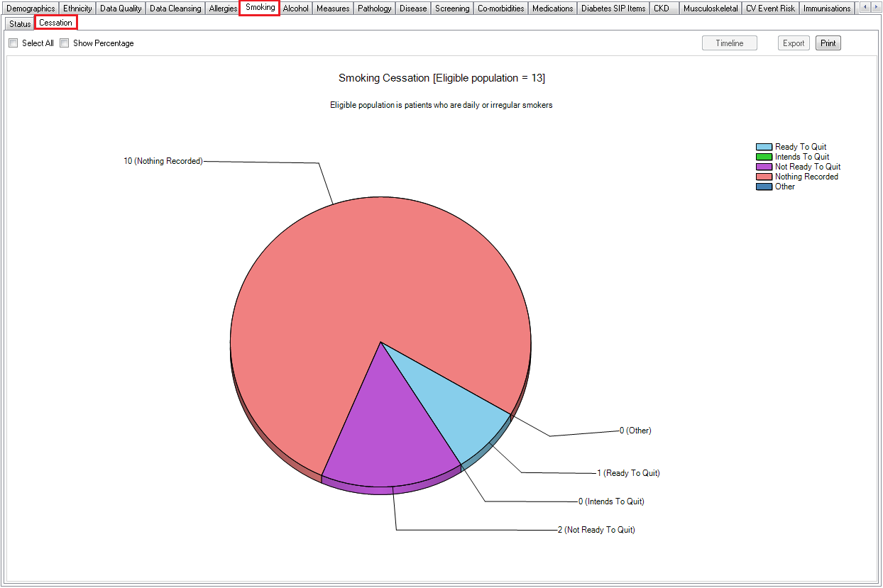The height and width of the screenshot is (588, 883).
Task: Enable the Show Percentage checkbox
Action: pyautogui.click(x=64, y=43)
